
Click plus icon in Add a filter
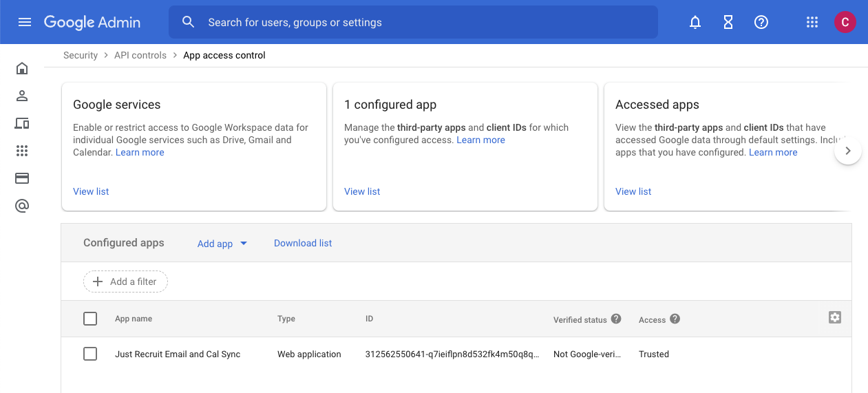(98, 282)
